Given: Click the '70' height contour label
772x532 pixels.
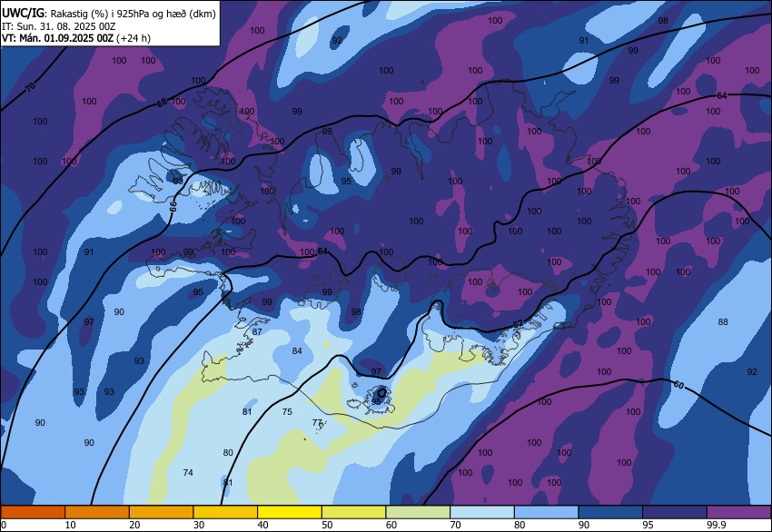Looking at the screenshot, I should [x=31, y=87].
